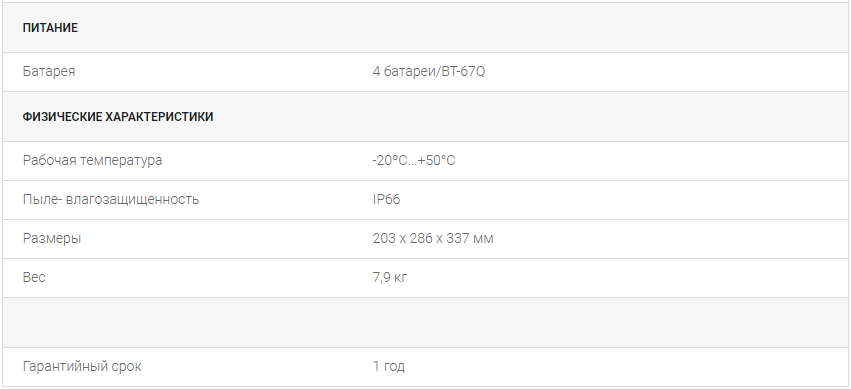
Task: Click the +50°C upper temperature limit
Action: pos(436,161)
